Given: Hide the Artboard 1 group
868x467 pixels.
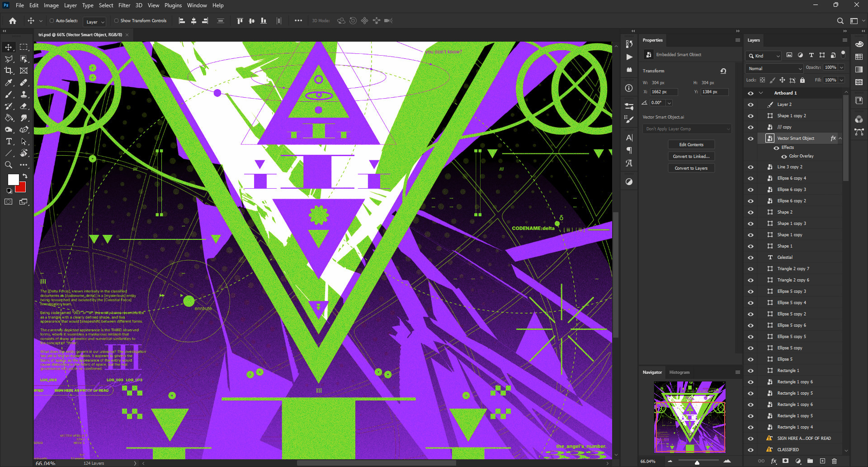Looking at the screenshot, I should point(751,93).
